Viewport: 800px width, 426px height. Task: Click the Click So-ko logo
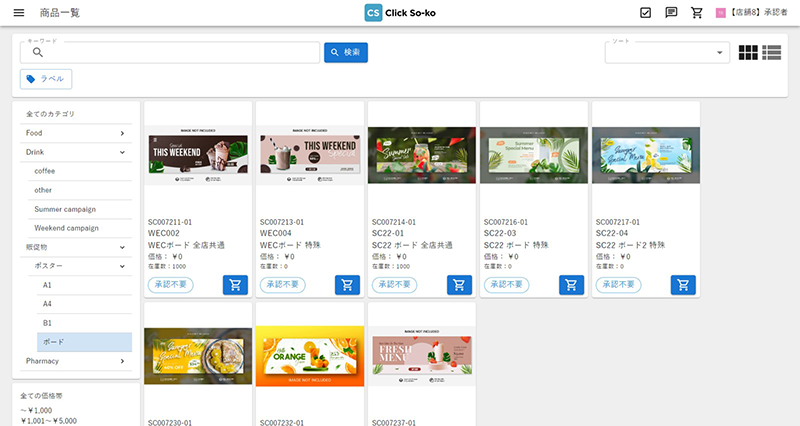400,13
